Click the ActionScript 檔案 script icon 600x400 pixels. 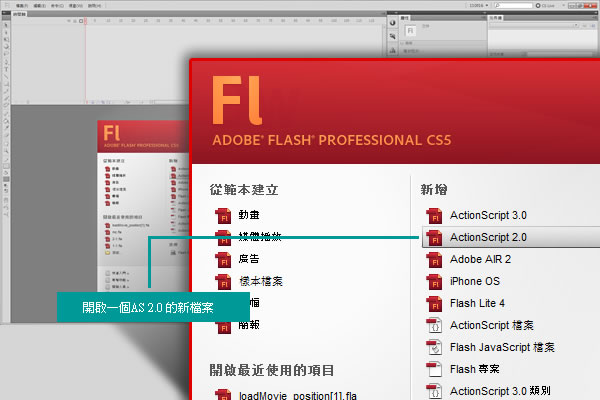pos(434,325)
